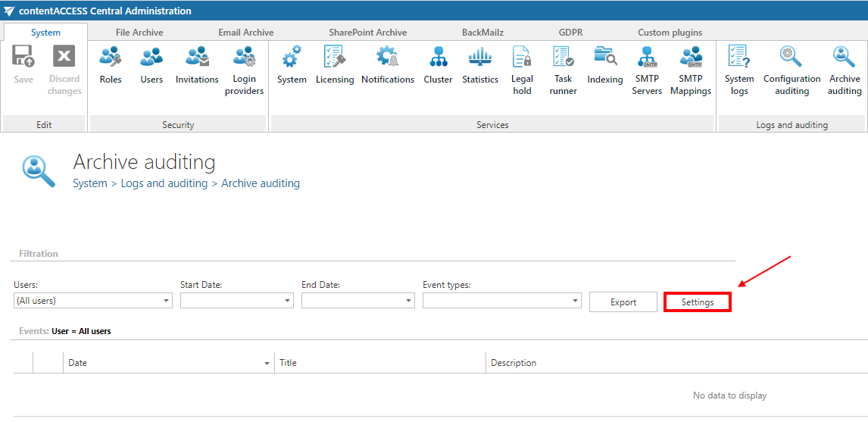
Task: Select the Legal hold icon
Action: [x=522, y=70]
